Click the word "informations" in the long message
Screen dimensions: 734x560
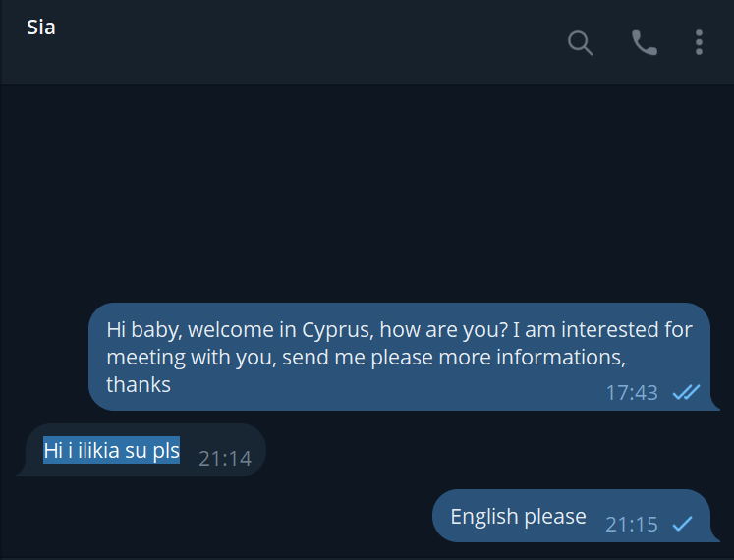(553, 357)
